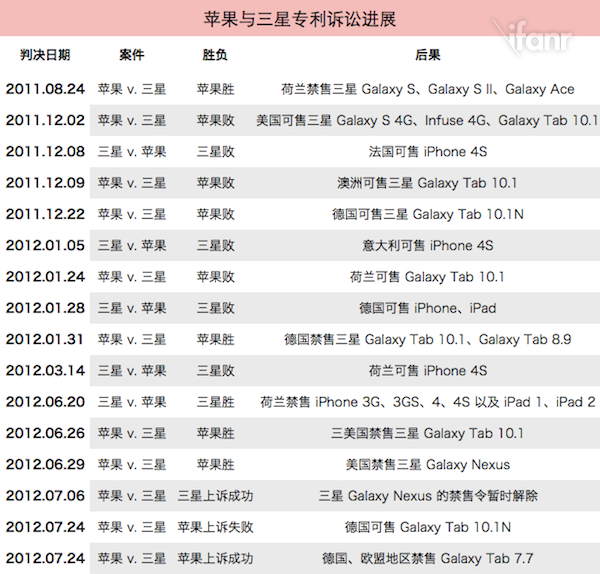The width and height of the screenshot is (600, 574).
Task: Click the table title 苹果与三星专利诉讼进展
Action: (299, 18)
